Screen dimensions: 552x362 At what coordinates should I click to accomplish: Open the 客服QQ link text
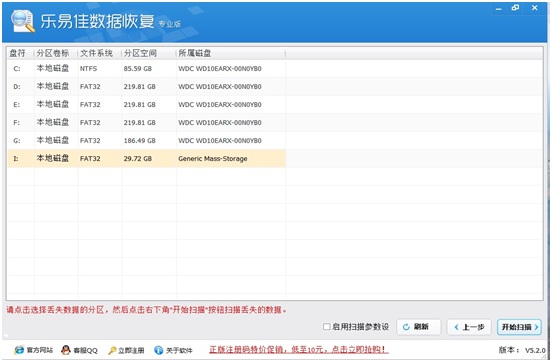(x=85, y=350)
